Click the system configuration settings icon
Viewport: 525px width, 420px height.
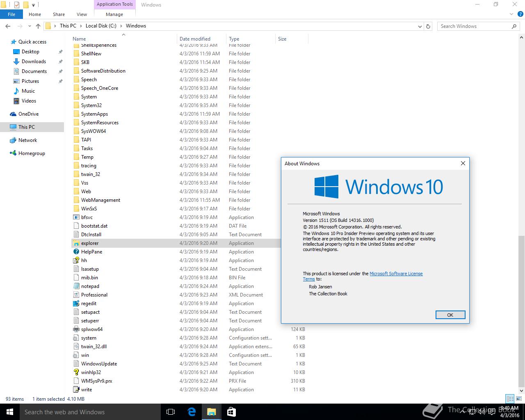[x=76, y=338]
